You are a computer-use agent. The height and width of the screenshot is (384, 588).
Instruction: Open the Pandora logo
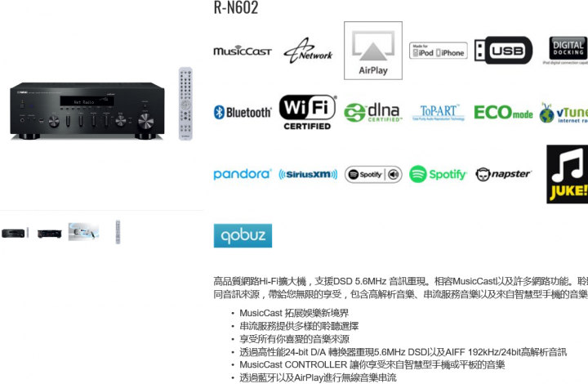243,174
